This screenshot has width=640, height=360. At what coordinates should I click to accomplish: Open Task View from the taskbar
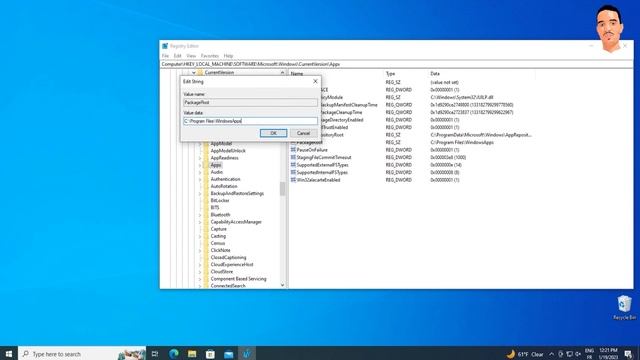point(155,354)
